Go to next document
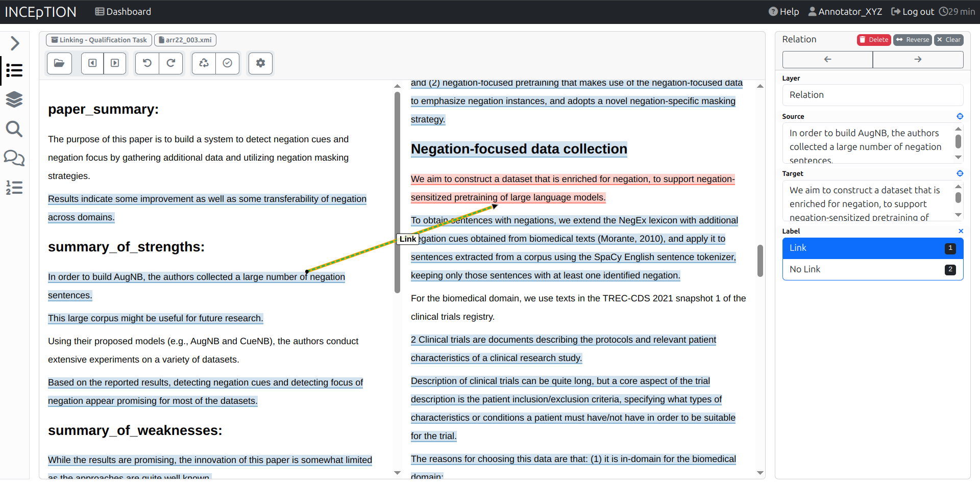The width and height of the screenshot is (980, 489). (x=115, y=63)
